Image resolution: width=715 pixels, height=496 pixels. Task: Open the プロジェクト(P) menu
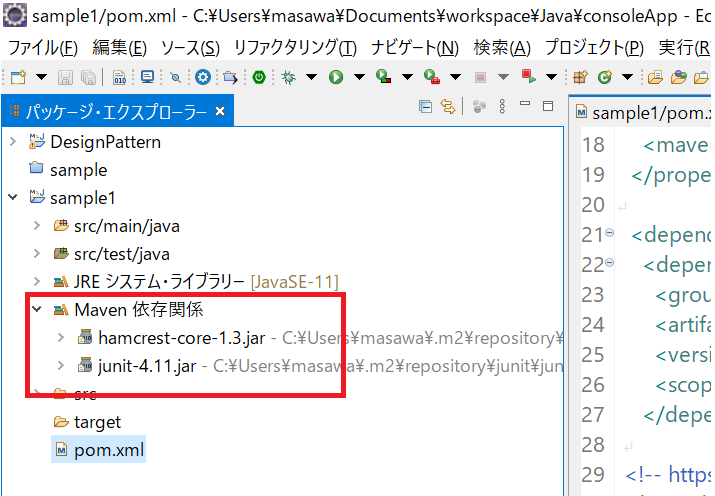pos(595,47)
